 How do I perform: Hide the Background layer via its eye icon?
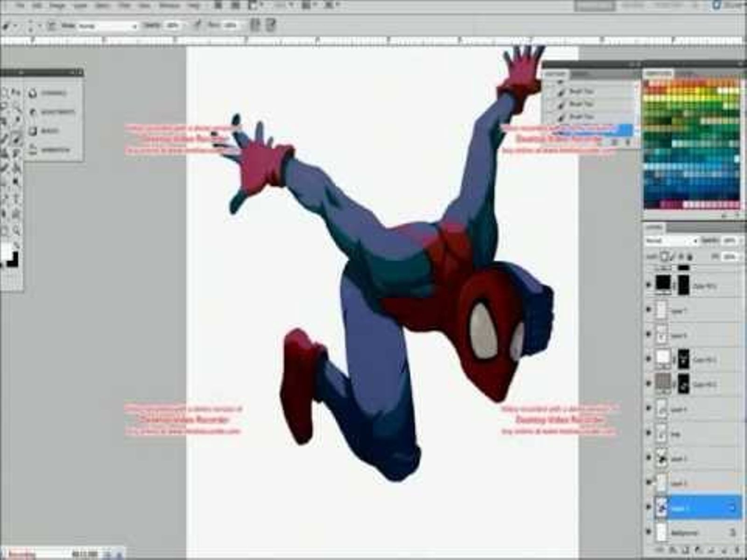tap(648, 532)
